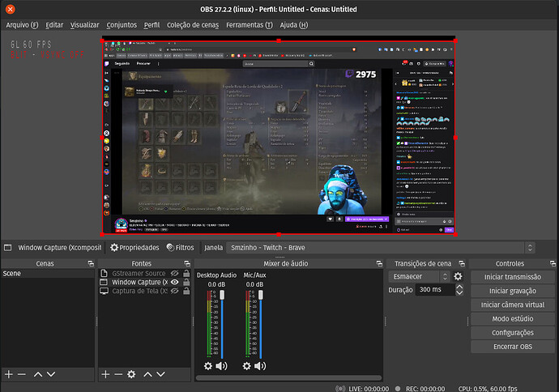Toggle lock on Captura de Tela source
The width and height of the screenshot is (559, 392).
click(186, 292)
